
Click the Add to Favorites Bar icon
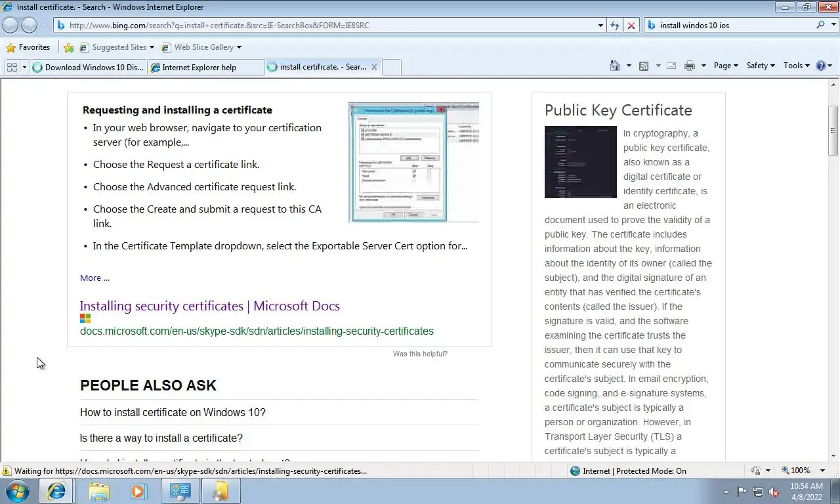click(x=69, y=47)
